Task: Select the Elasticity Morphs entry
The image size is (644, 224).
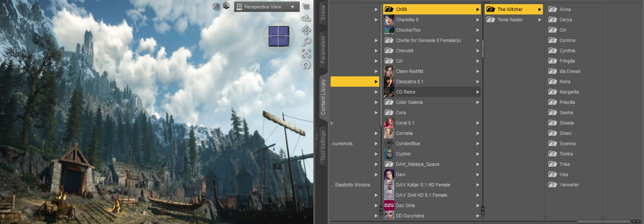Action: [x=351, y=185]
